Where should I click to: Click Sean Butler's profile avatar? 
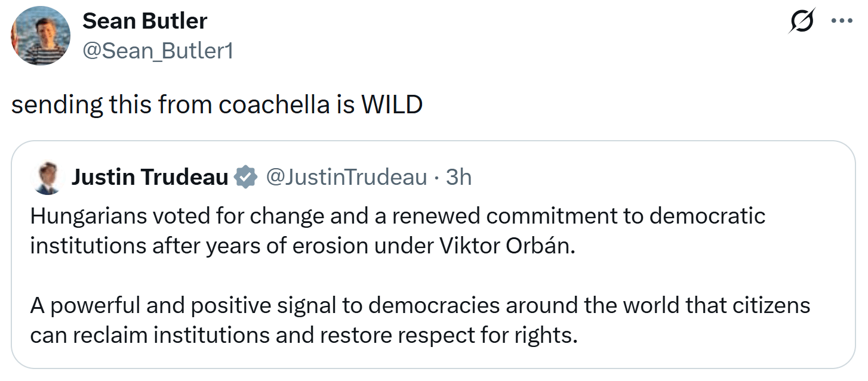coord(40,36)
